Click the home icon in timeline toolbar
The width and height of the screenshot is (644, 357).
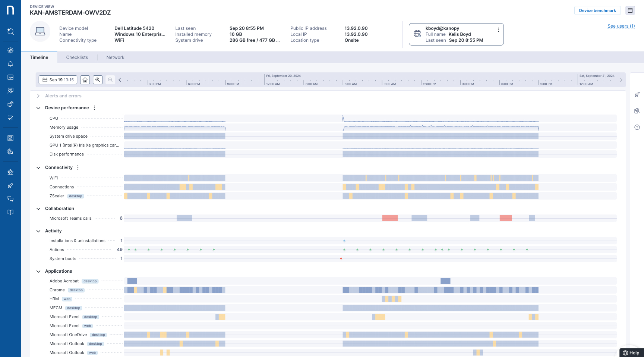[85, 80]
